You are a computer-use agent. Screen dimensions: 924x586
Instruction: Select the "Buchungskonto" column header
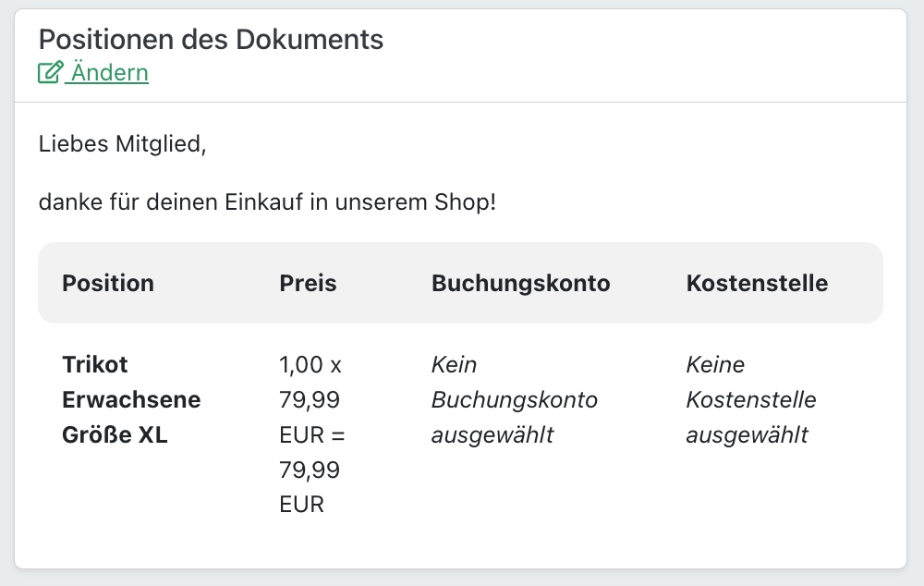coord(520,283)
